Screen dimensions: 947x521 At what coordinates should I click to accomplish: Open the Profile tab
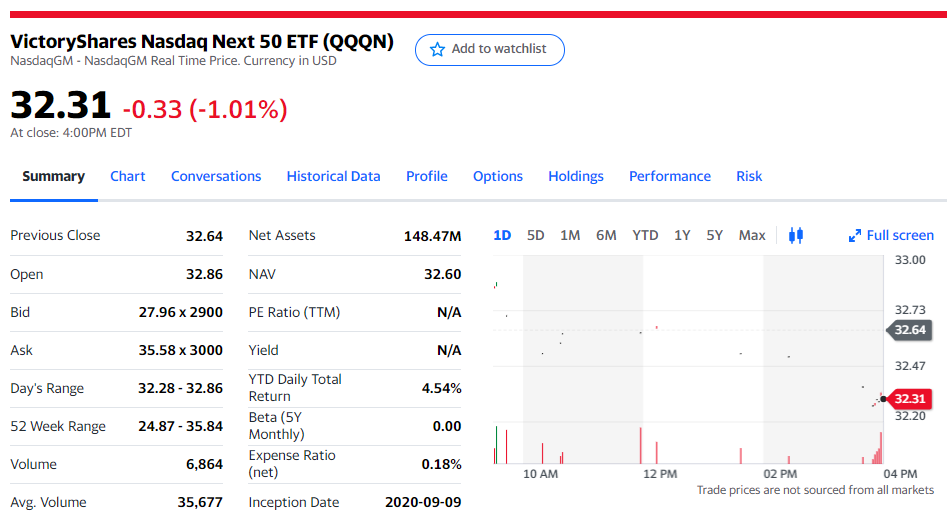[426, 176]
